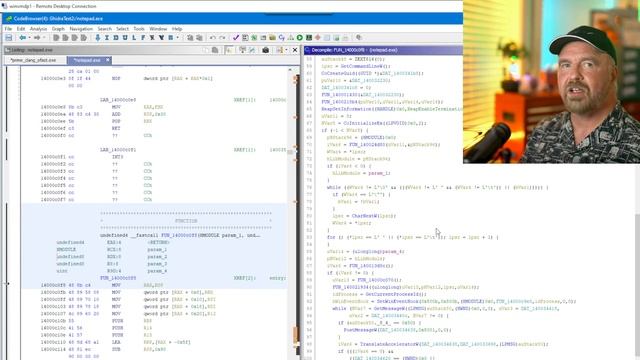Click the presenter webcam video overlay
This screenshot has height=360, width=640.
pos(551,82)
